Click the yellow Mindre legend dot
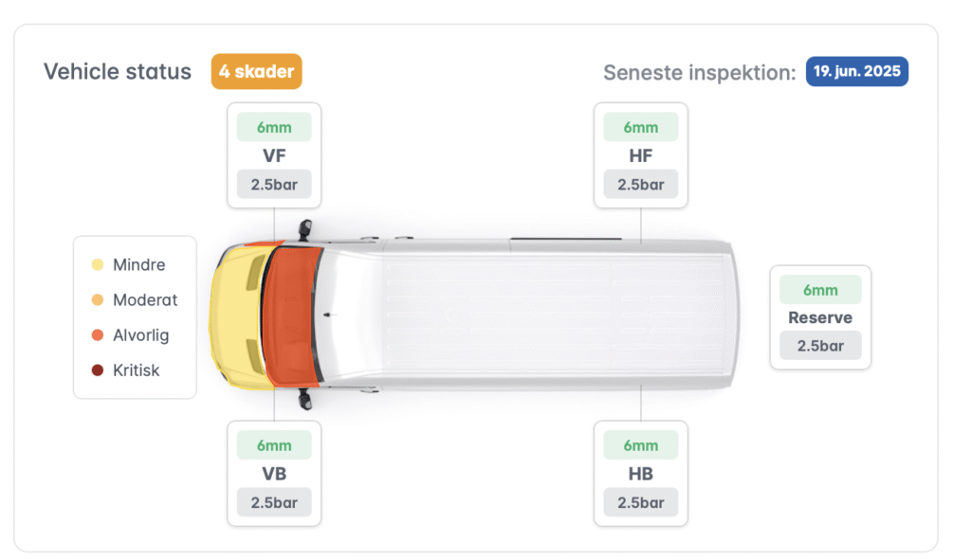Screen dimensions: 971x560 click(x=98, y=265)
